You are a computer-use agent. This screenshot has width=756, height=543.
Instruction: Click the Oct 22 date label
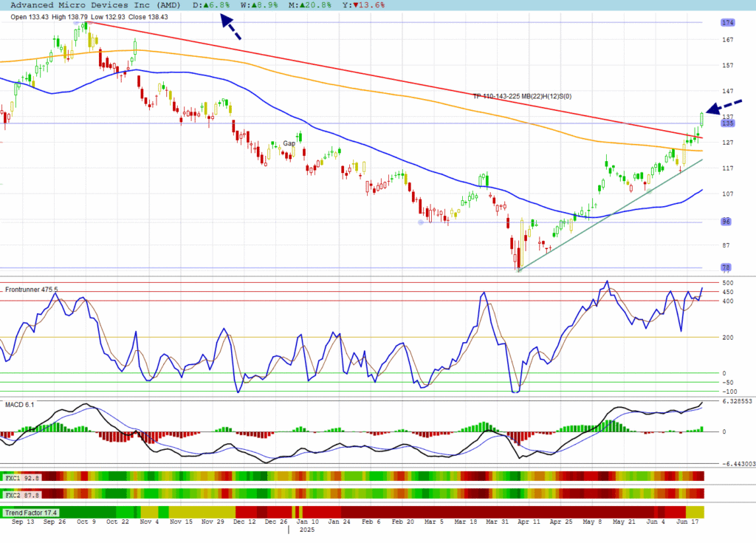coord(117,522)
